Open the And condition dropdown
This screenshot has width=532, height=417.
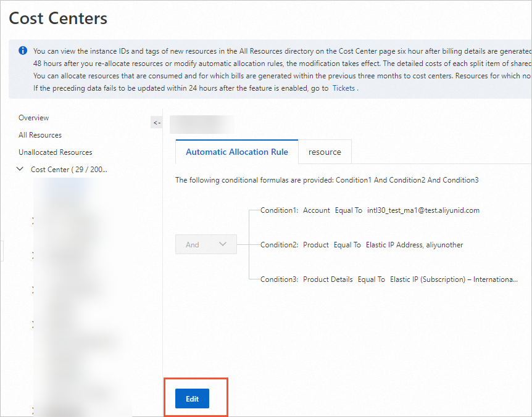click(206, 244)
